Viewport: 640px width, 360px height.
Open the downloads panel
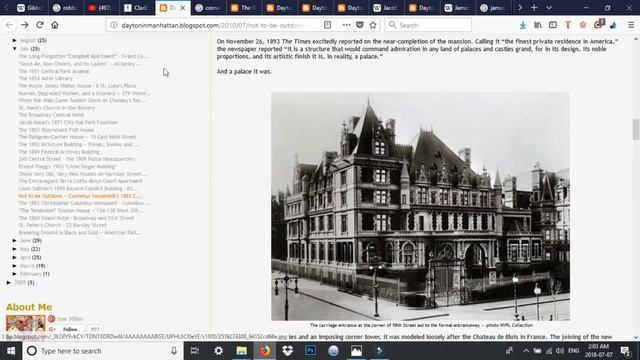tap(523, 25)
